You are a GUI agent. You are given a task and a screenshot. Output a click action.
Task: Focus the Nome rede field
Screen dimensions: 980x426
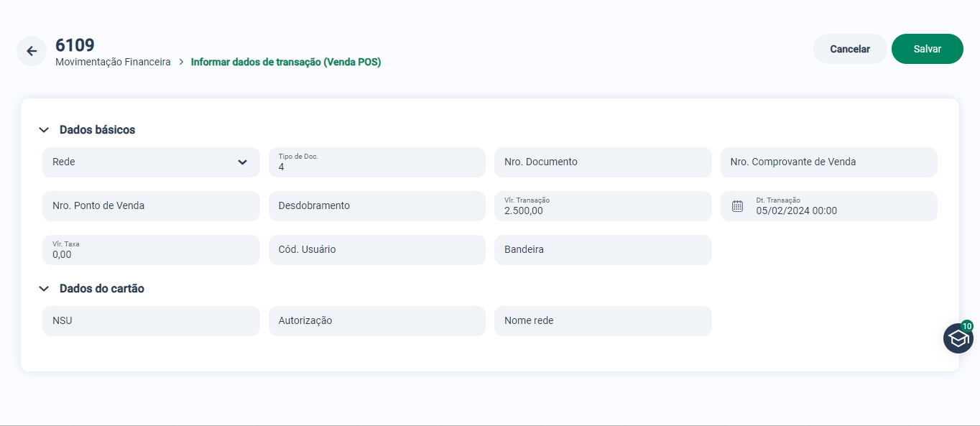(x=603, y=321)
